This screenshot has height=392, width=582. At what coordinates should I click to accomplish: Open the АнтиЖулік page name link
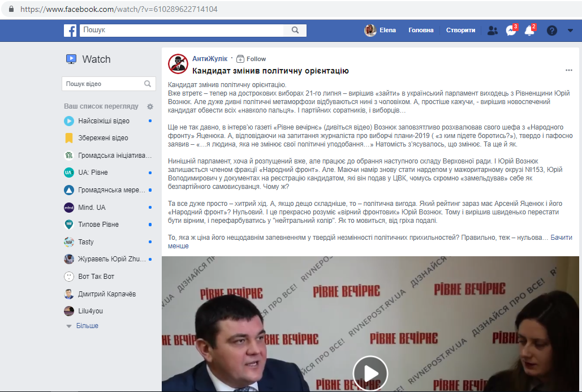[x=210, y=59]
